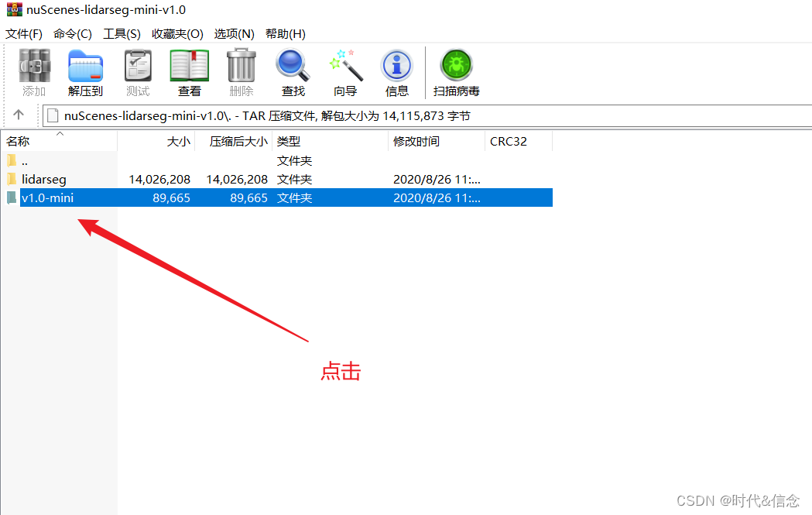Sort by CRC32 column header
812x515 pixels.
click(519, 142)
